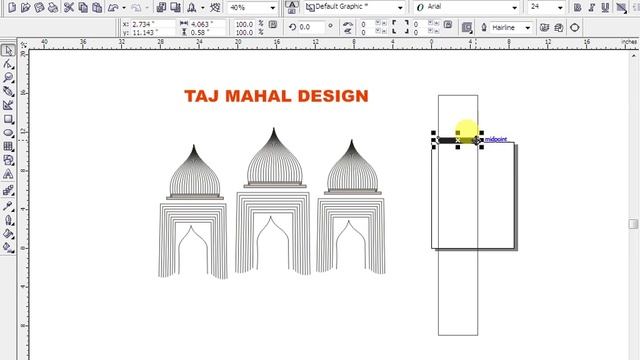Select the Shape tool
The width and height of the screenshot is (640, 360).
tap(8, 64)
